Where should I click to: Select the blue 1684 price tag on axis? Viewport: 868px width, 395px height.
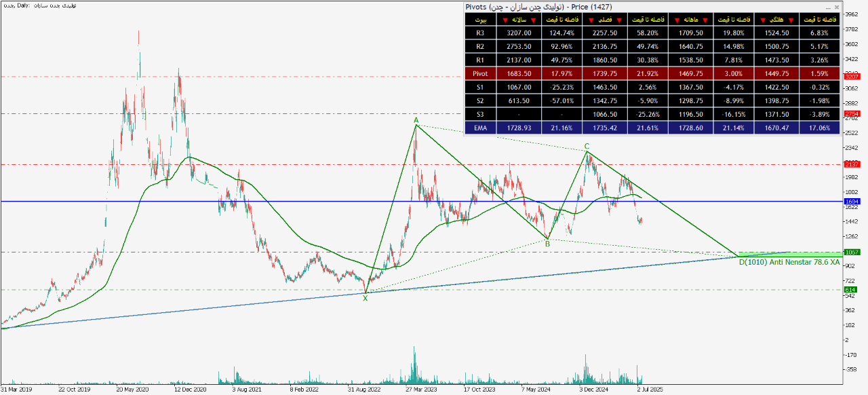852,202
